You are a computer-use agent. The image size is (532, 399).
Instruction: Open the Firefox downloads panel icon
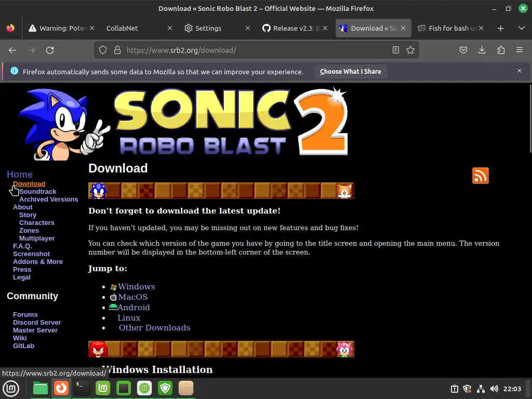tap(482, 50)
